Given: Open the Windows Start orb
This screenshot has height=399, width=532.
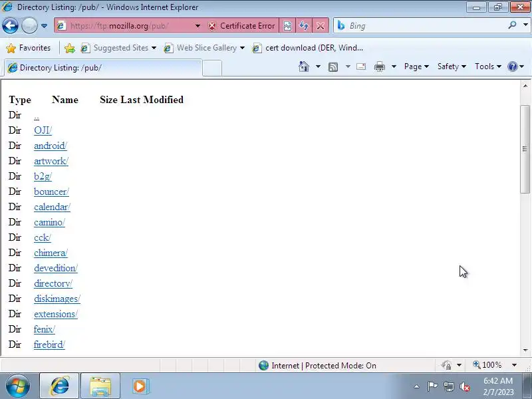Looking at the screenshot, I should coord(18,386).
